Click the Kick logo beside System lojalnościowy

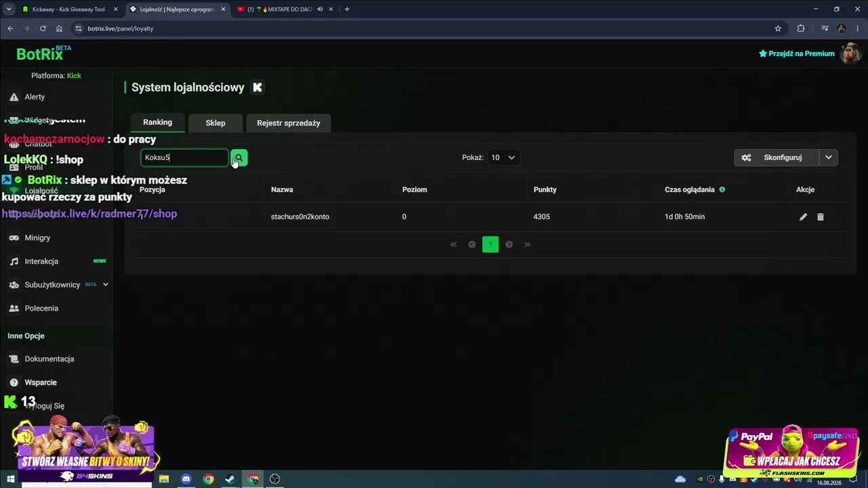[x=257, y=87]
